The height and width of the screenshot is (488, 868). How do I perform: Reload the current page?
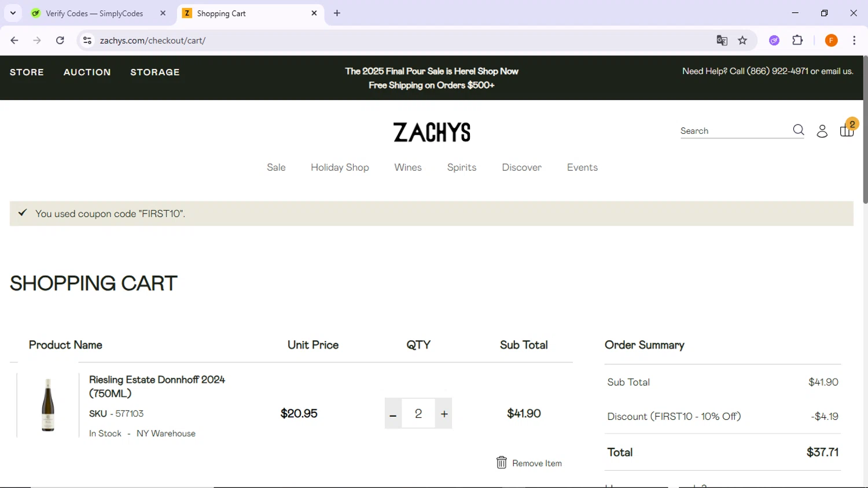pos(60,41)
